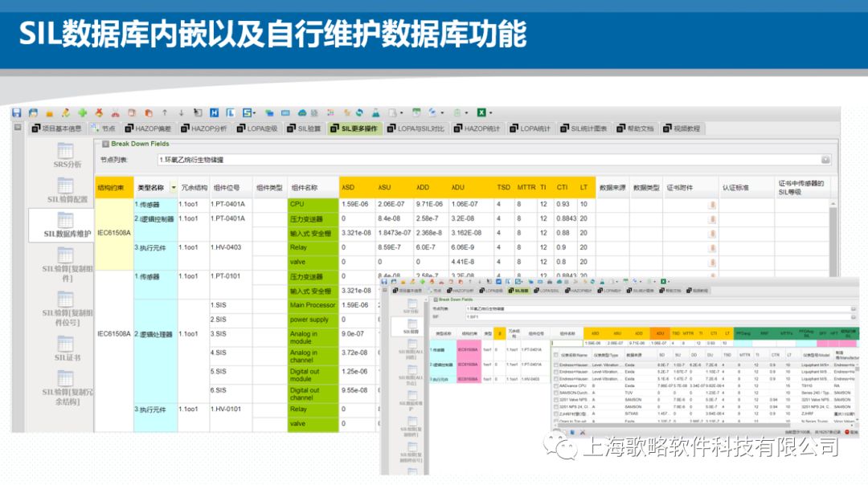Click the green plus add icon
Image resolution: width=868 pixels, height=485 pixels.
[82, 112]
